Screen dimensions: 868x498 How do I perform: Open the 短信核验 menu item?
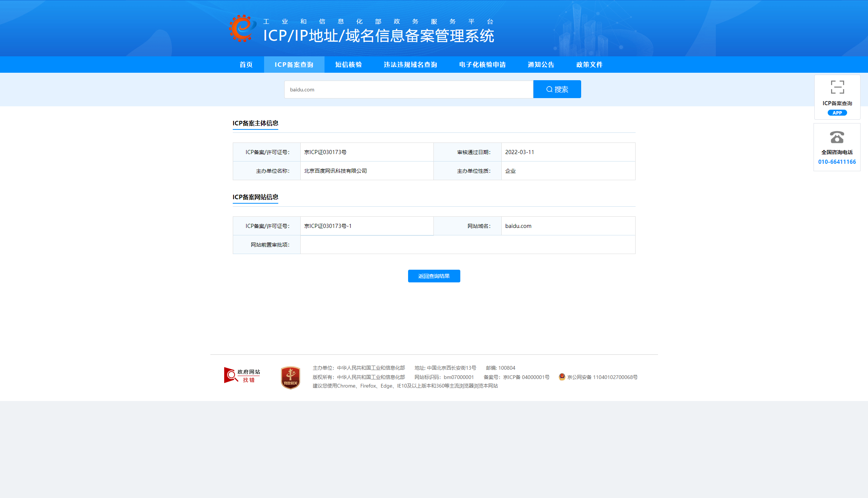click(x=348, y=65)
